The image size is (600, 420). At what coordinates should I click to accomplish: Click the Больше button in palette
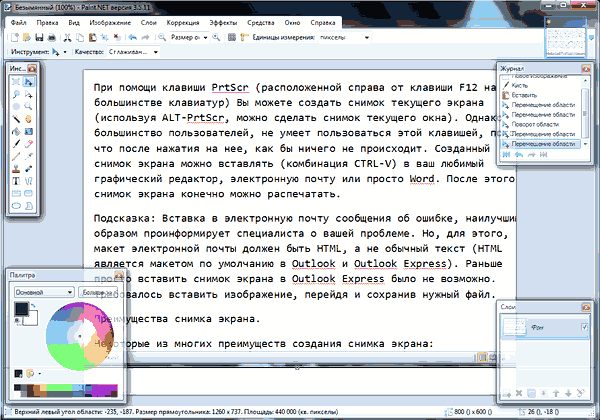(94, 292)
